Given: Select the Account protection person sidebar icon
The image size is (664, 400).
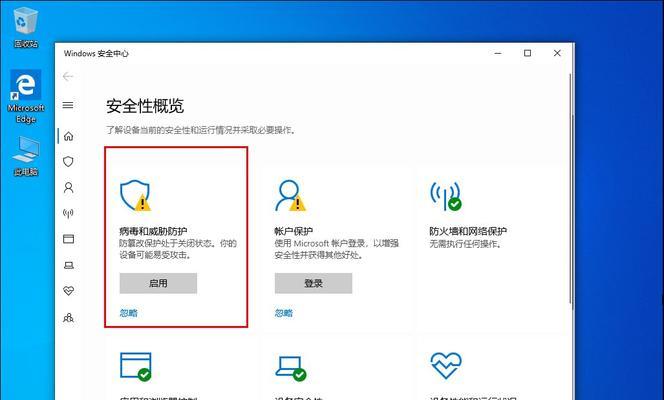Looking at the screenshot, I should 68,188.
